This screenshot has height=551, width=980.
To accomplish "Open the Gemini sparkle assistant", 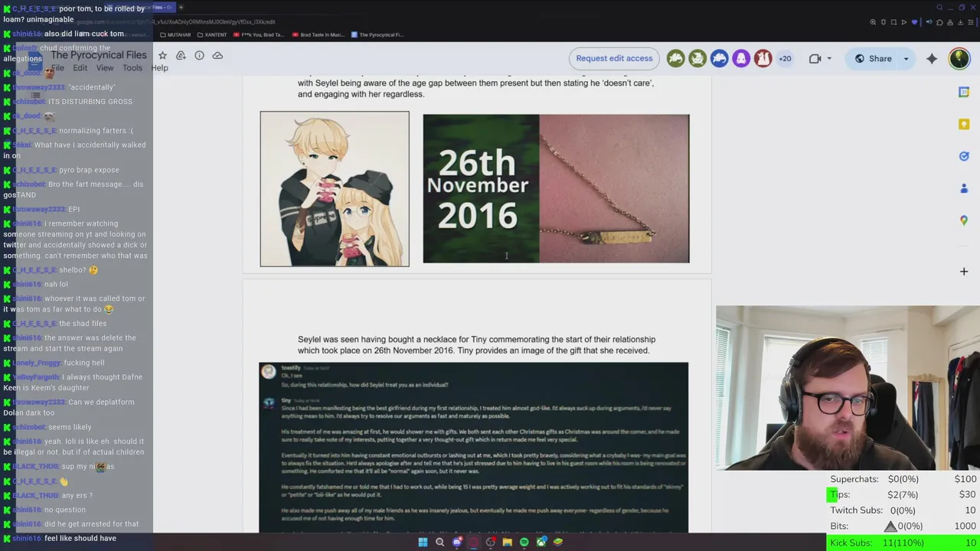I will tap(932, 58).
